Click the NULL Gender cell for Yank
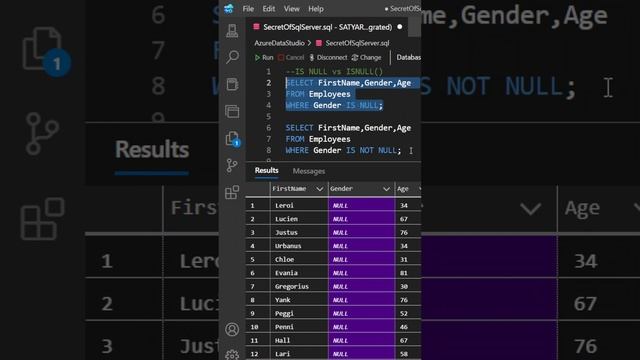The height and width of the screenshot is (360, 640). click(x=362, y=300)
